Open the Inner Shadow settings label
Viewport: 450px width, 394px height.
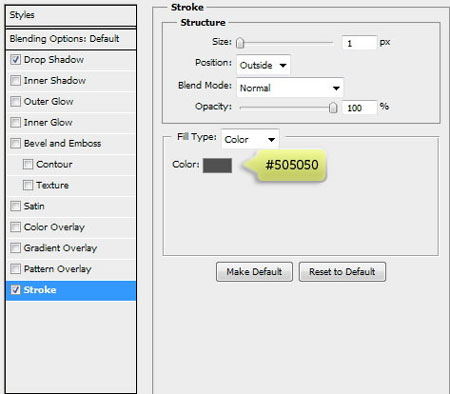55,81
